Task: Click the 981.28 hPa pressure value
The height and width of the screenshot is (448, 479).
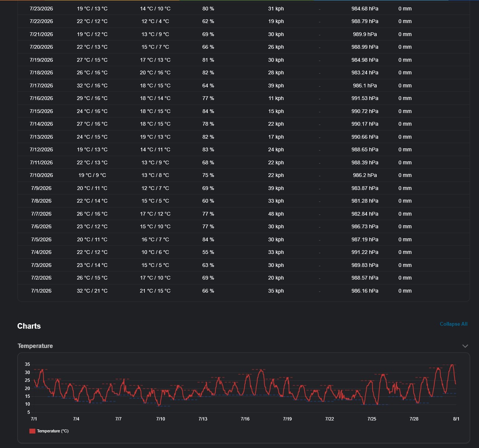Action: 365,201
